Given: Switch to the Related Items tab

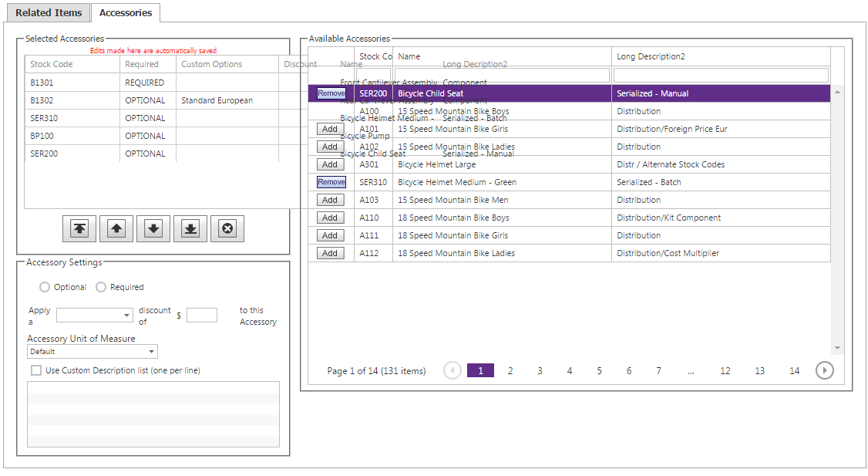Looking at the screenshot, I should pos(49,12).
